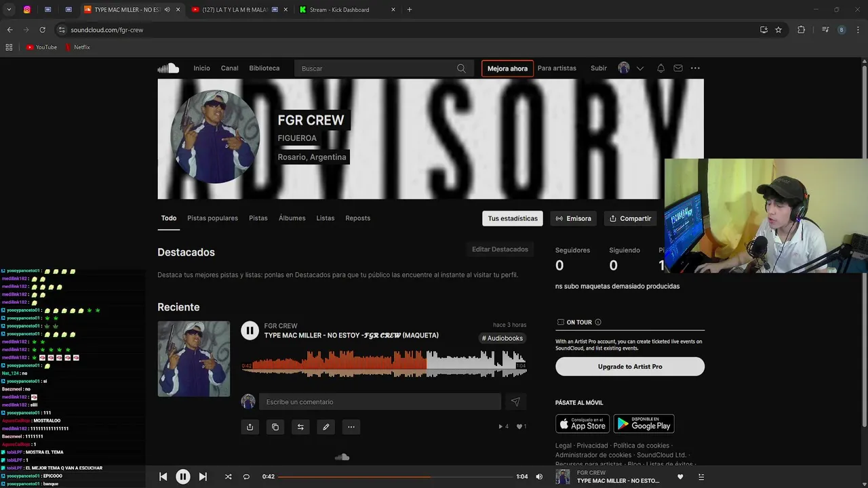Click Editar Destacados
The image size is (868, 488).
[500, 249]
